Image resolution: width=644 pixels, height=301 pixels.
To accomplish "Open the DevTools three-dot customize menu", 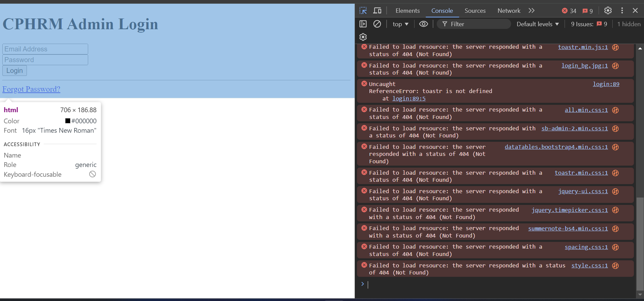I will [x=622, y=11].
